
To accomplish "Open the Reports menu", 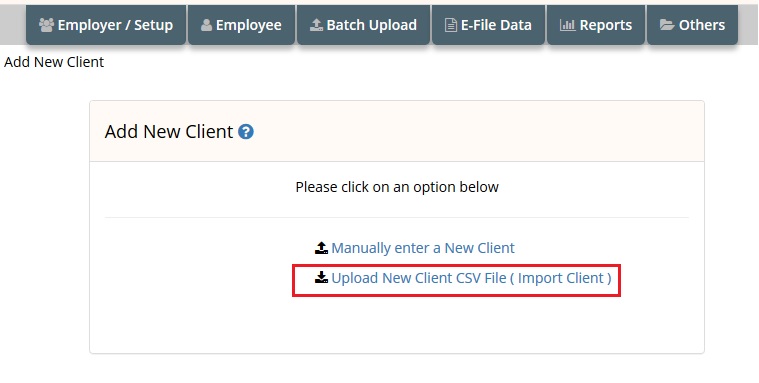I will click(596, 25).
